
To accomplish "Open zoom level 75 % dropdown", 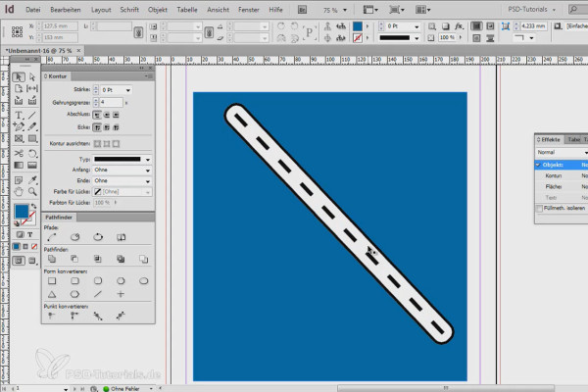I will point(345,10).
